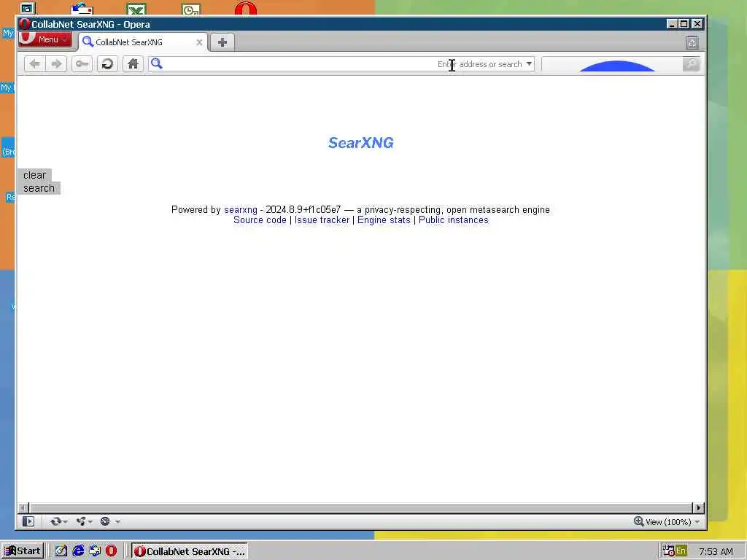Maximize the Opera window
The height and width of the screenshot is (560, 747).
tap(684, 24)
